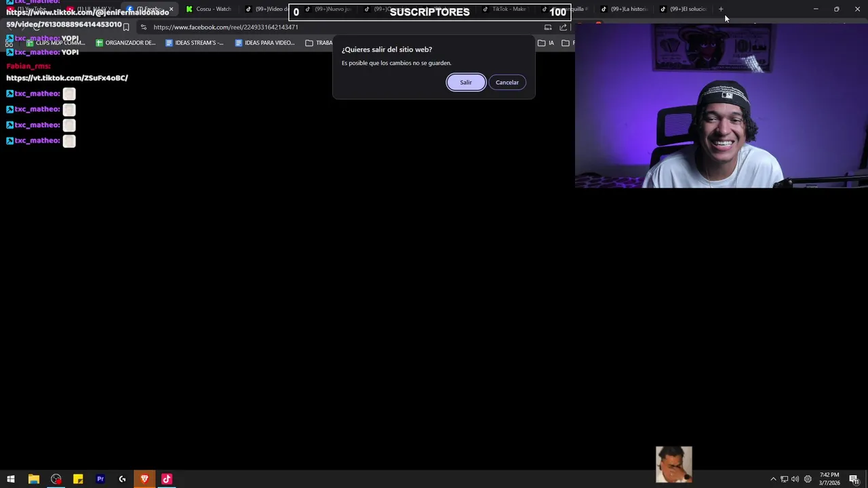Screen dimensions: 868x488
Task: Click the share icon in address bar
Action: coord(564,27)
